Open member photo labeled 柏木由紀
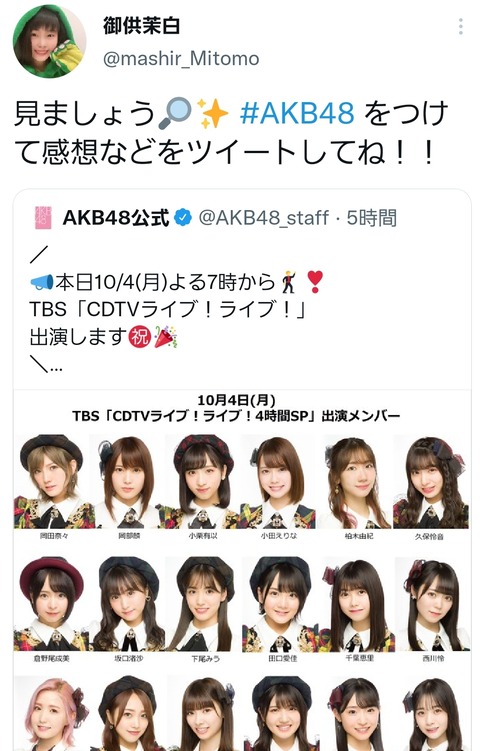The height and width of the screenshot is (751, 480). click(x=357, y=481)
